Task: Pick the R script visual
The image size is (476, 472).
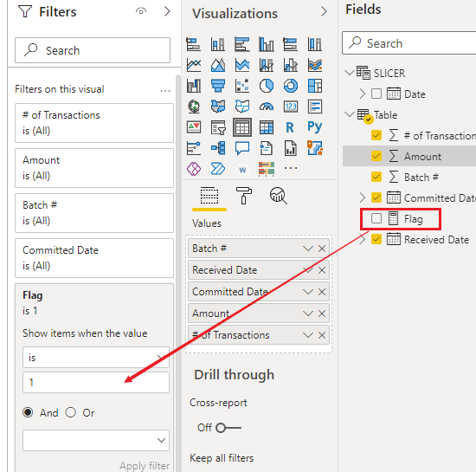Action: 291,127
